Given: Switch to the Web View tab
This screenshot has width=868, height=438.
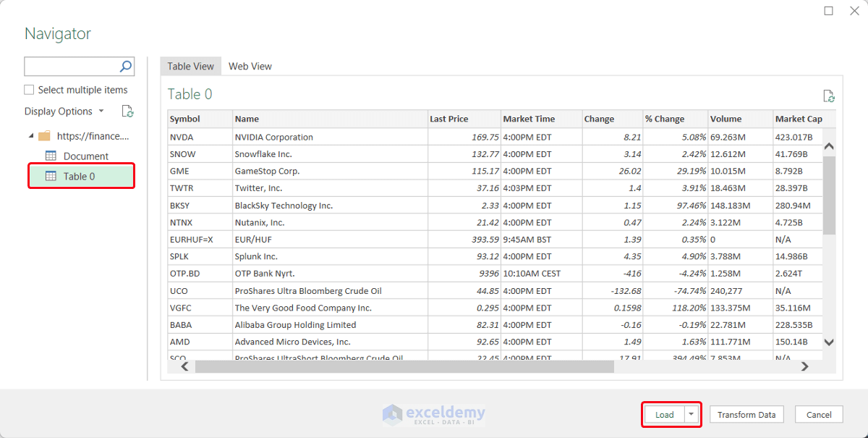Looking at the screenshot, I should [x=250, y=66].
